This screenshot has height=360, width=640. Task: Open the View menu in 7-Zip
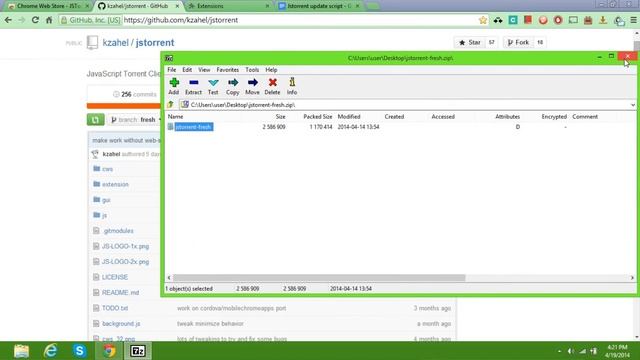204,70
